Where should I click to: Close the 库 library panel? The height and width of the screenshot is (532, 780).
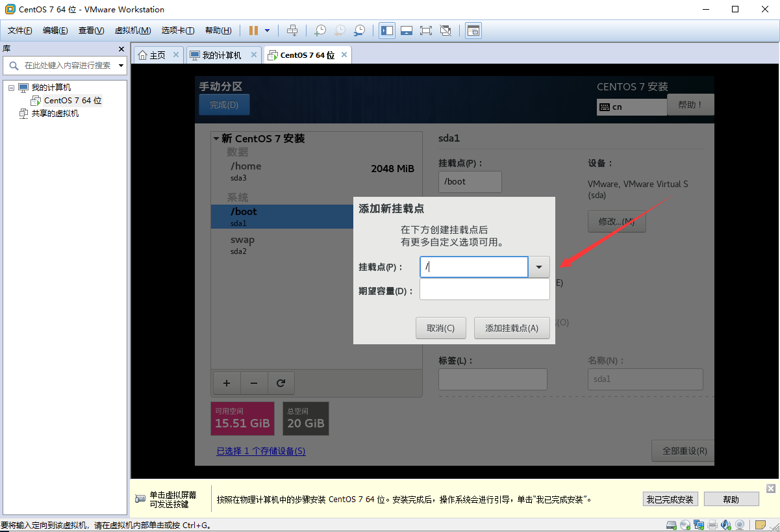point(121,49)
